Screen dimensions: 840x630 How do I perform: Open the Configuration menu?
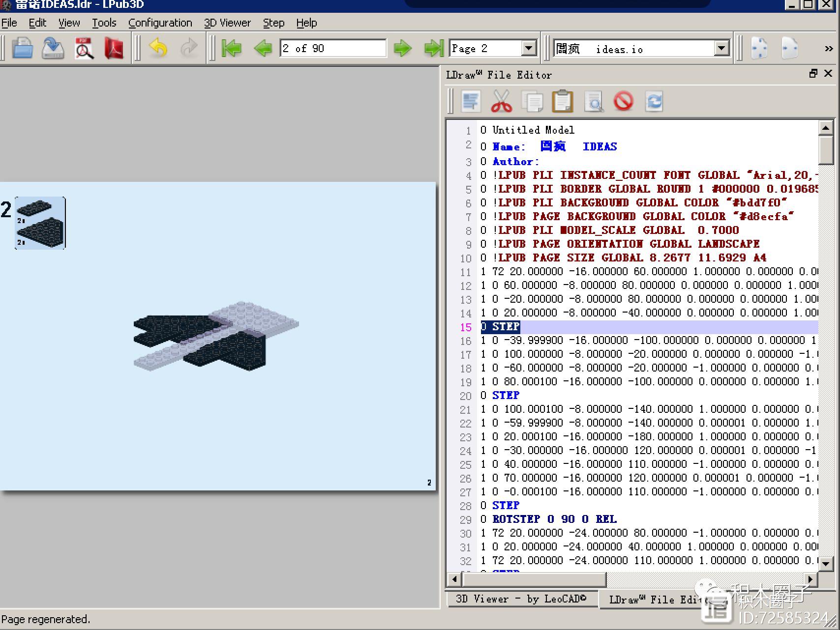(160, 23)
